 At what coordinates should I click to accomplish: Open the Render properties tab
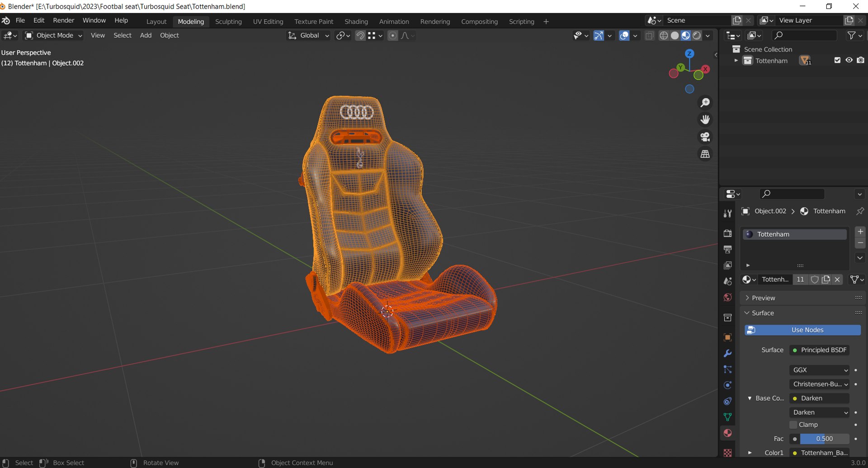[x=727, y=234]
